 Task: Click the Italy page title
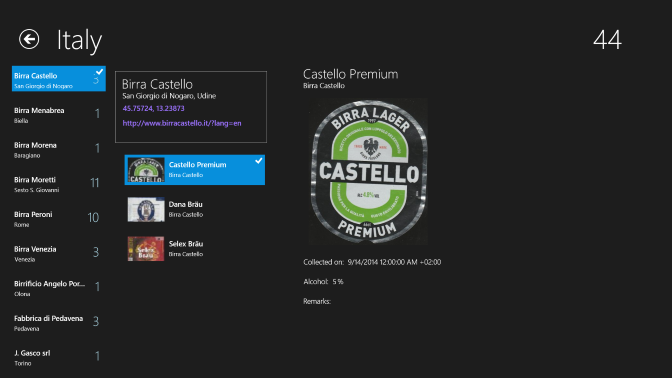[x=79, y=41]
